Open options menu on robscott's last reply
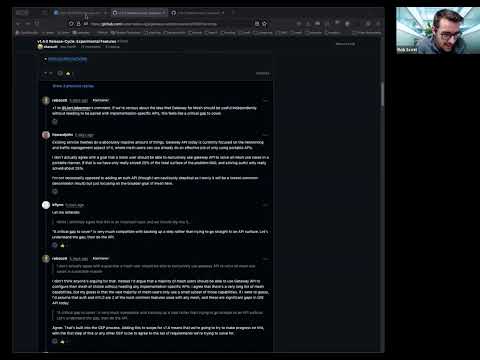This screenshot has height=360, width=480. (265, 259)
